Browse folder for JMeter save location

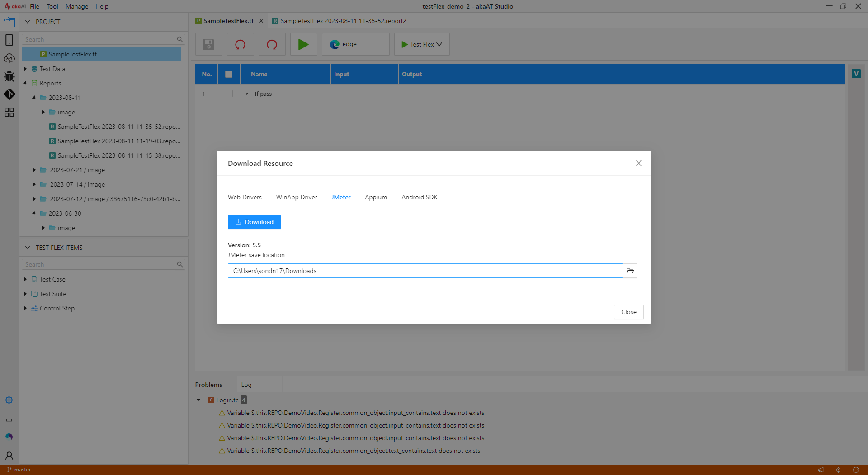click(x=630, y=271)
